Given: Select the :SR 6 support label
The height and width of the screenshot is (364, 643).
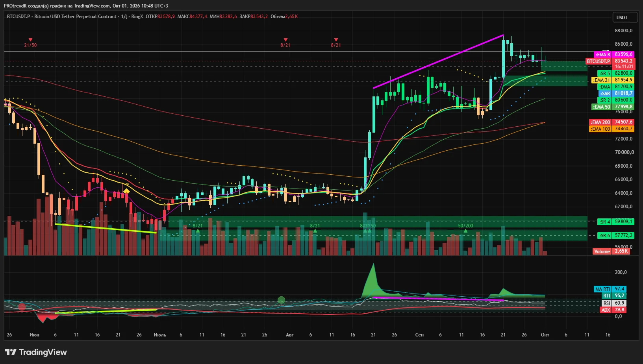Looking at the screenshot, I should [x=616, y=235].
